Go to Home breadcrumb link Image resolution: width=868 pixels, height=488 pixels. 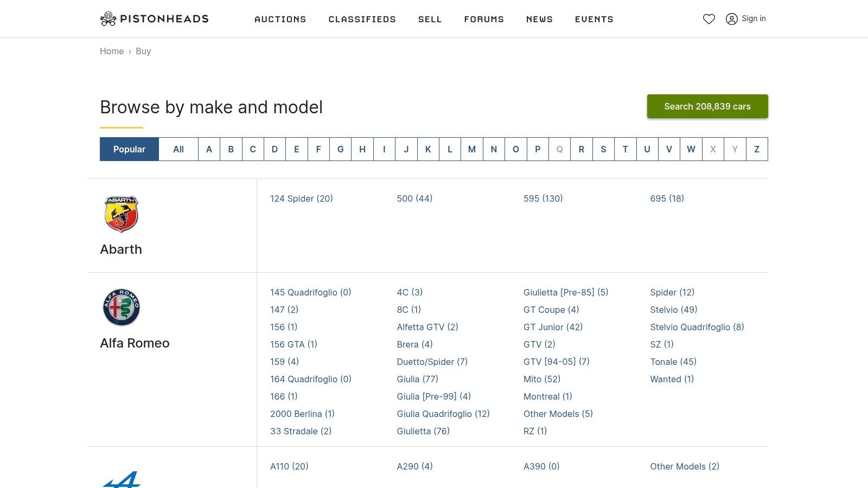(112, 51)
